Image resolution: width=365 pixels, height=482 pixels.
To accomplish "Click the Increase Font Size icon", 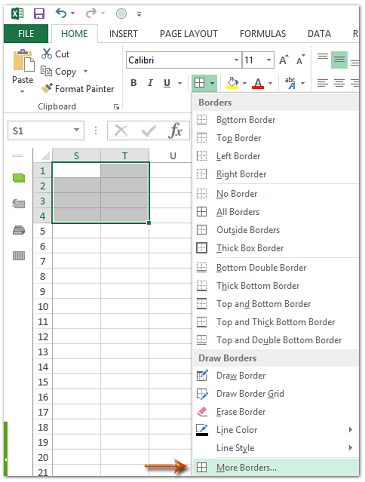I will [283, 60].
